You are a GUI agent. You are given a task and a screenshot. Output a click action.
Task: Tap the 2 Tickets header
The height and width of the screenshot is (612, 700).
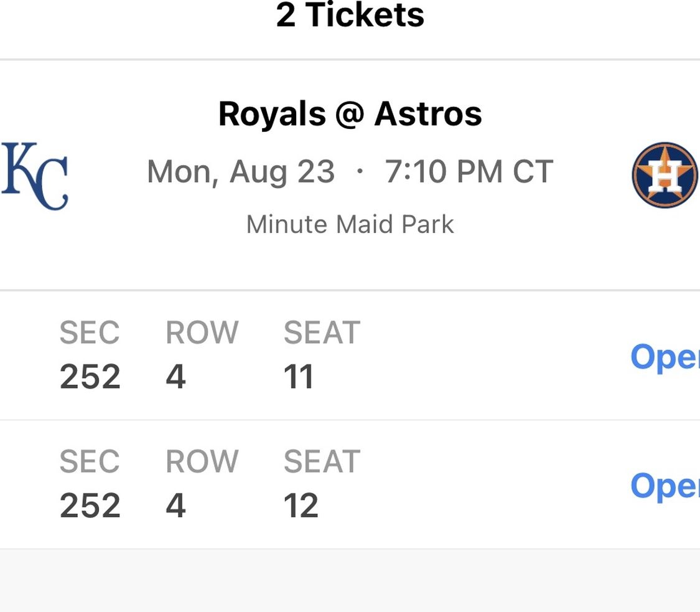[x=350, y=15]
